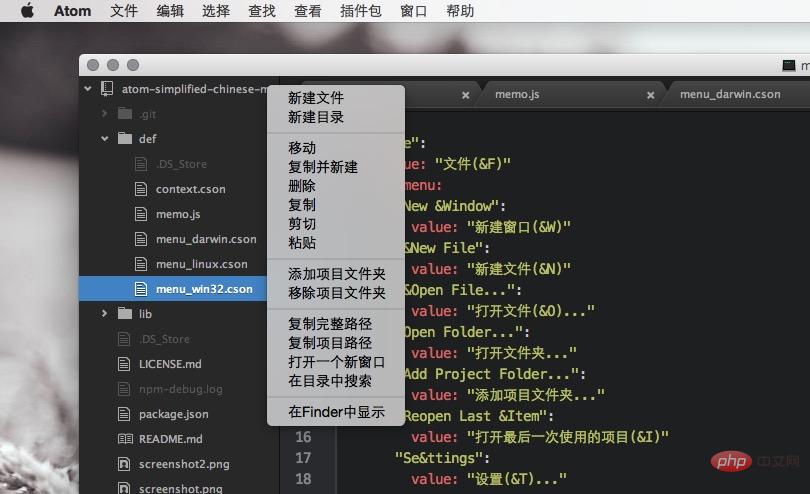Image resolution: width=810 pixels, height=494 pixels.
Task: Select LICENSE.md in tree view
Action: 170,364
